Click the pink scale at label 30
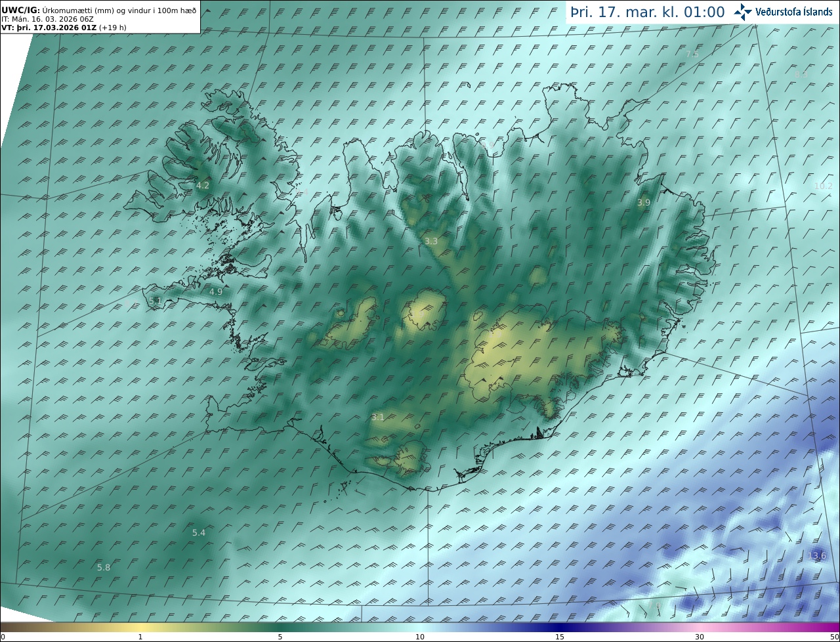 (700, 627)
